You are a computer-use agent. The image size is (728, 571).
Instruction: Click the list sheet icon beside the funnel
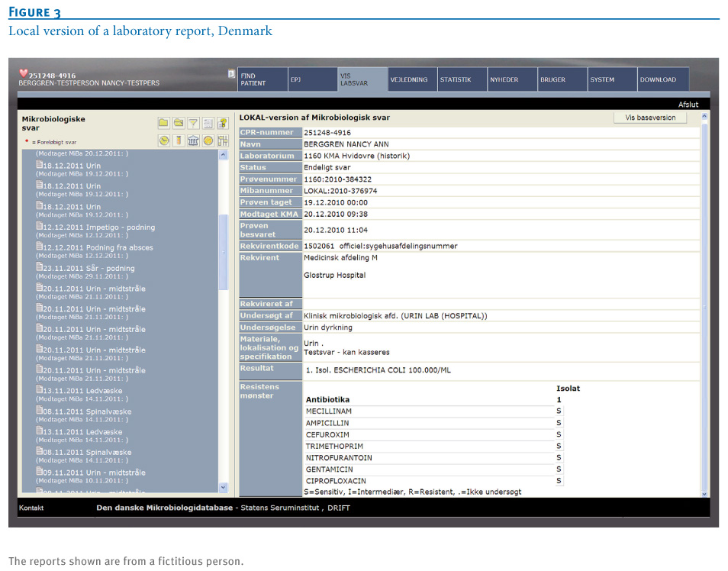[208, 123]
